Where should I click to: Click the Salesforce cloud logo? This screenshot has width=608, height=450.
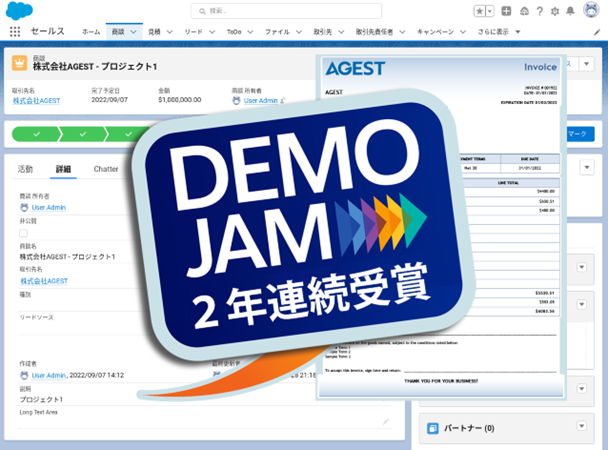click(x=18, y=11)
